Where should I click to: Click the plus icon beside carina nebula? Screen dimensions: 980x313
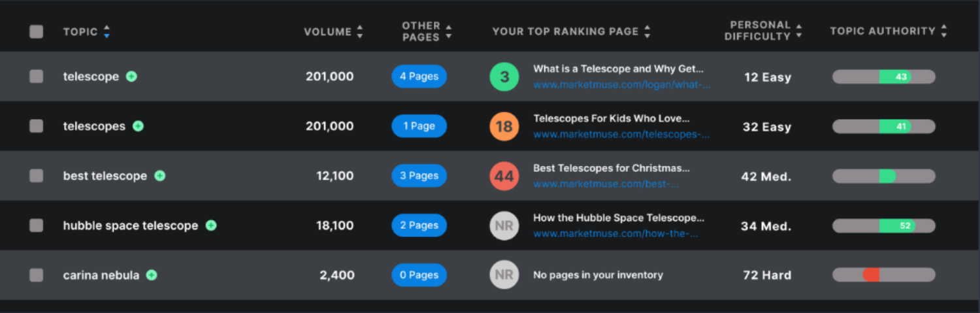point(152,275)
